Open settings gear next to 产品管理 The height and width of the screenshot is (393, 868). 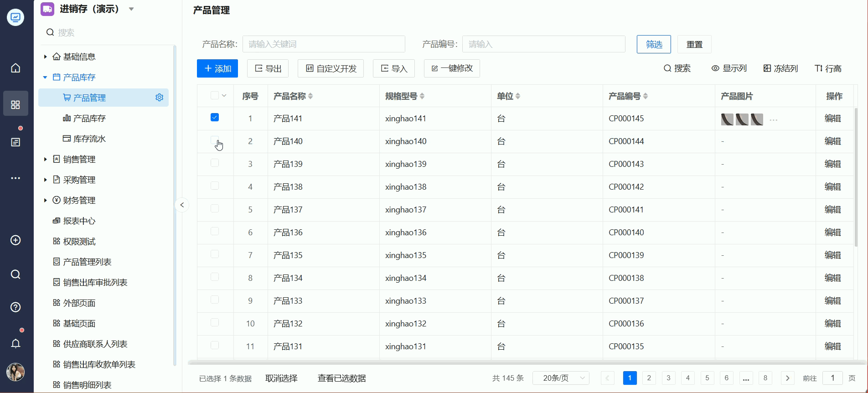[159, 98]
